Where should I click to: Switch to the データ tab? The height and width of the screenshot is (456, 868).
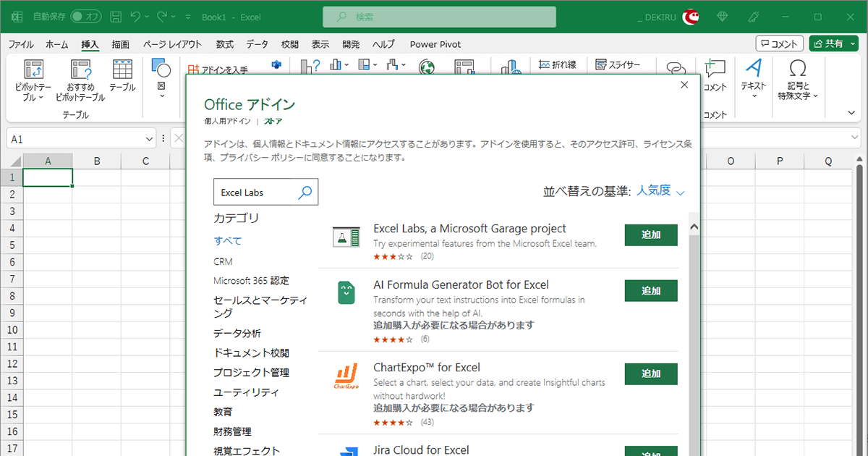coord(257,44)
